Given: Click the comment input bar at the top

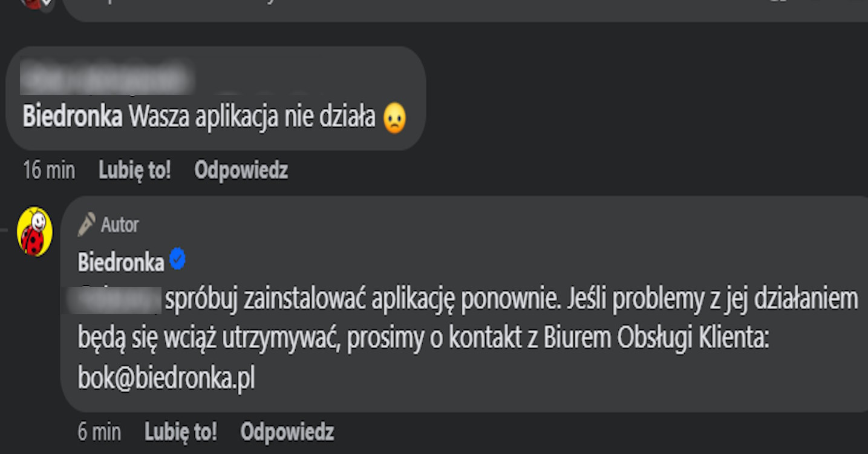Looking at the screenshot, I should pyautogui.click(x=423, y=8).
